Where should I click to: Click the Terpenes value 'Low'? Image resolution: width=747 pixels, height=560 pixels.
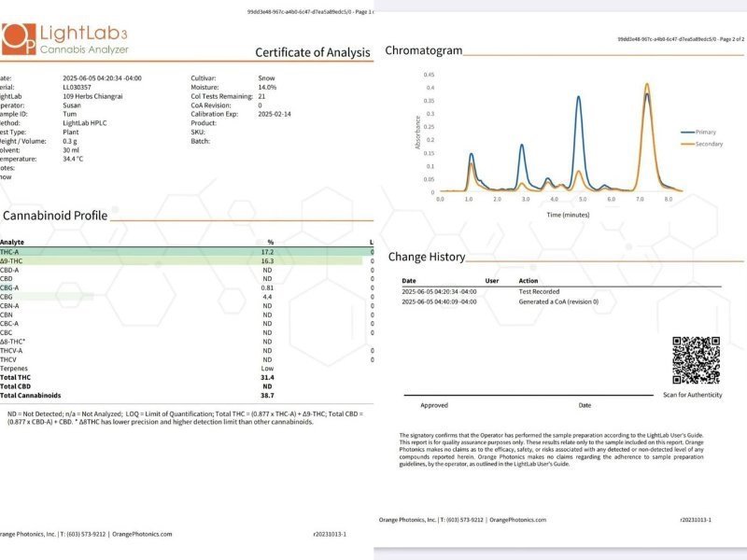pyautogui.click(x=267, y=368)
